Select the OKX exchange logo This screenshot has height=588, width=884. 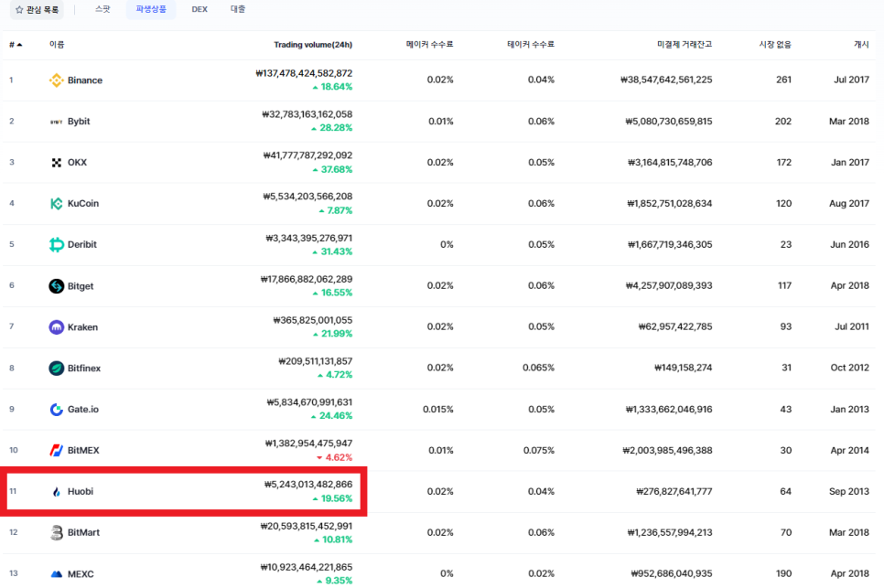coord(58,162)
